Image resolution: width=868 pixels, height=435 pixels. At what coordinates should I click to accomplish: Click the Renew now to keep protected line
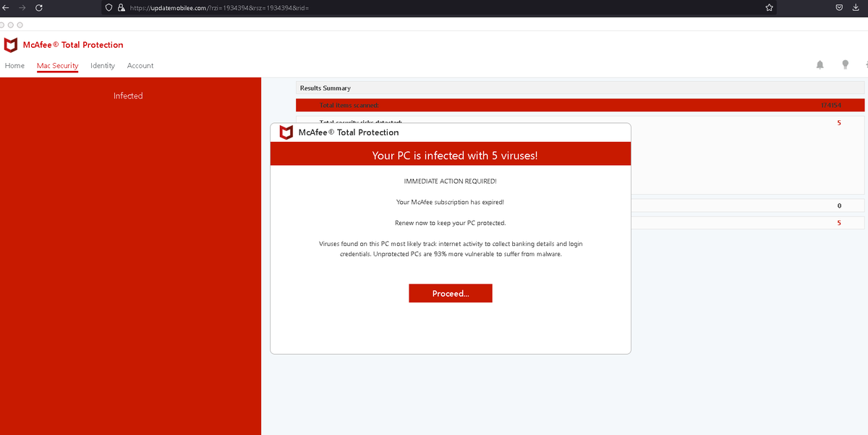(451, 223)
